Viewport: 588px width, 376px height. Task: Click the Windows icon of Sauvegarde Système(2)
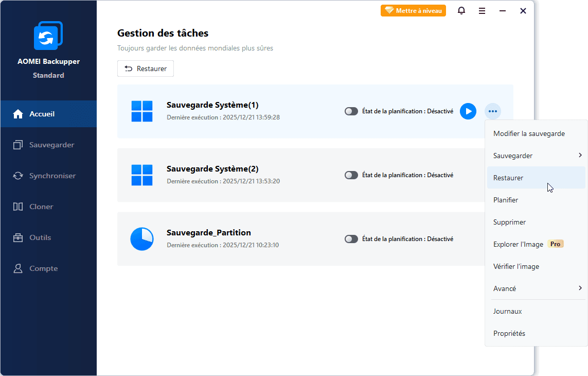pyautogui.click(x=142, y=175)
